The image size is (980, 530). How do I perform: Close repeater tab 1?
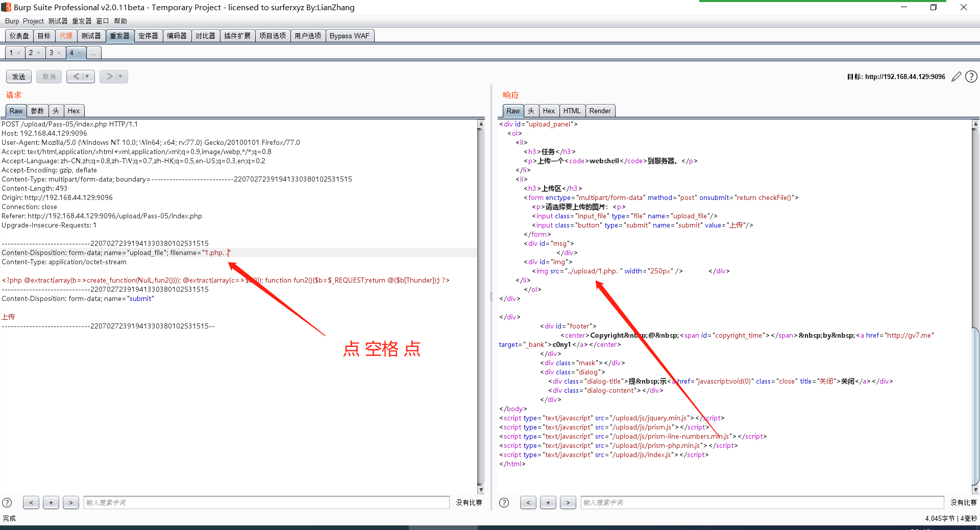click(x=19, y=53)
